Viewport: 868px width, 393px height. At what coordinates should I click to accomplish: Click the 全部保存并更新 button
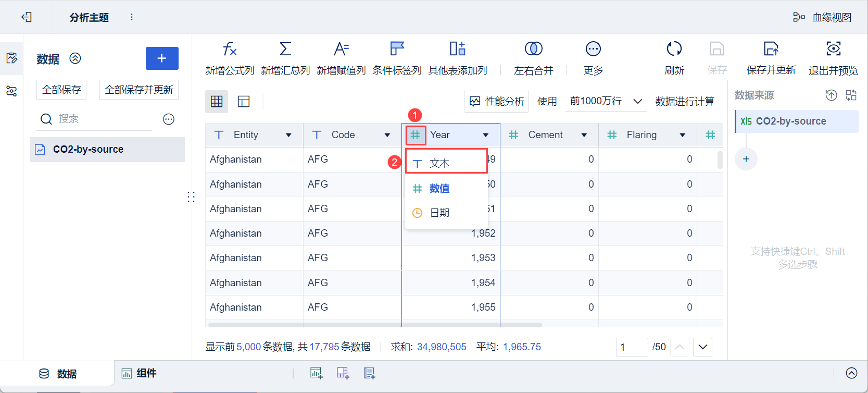pyautogui.click(x=139, y=90)
